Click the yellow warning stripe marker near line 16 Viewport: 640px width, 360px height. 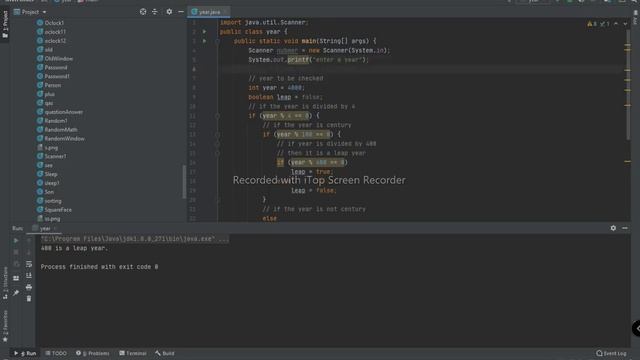[x=627, y=162]
